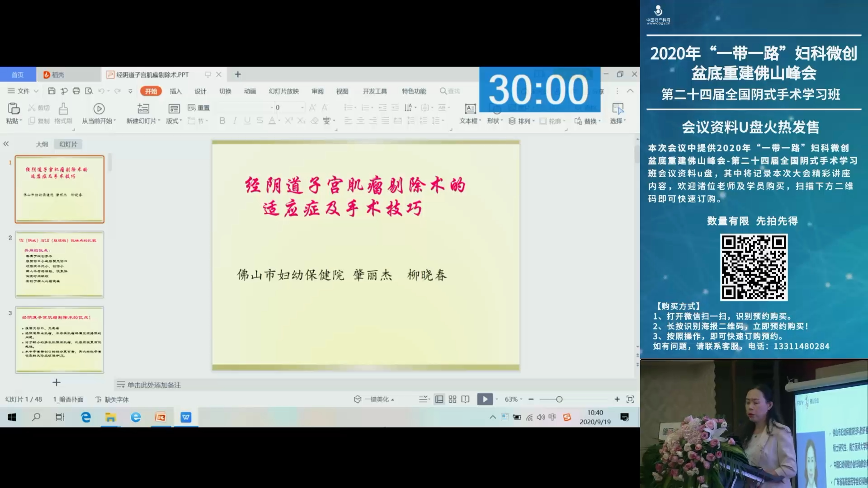Start slideshow from current slide icon
Viewport: 868px width, 488px height.
click(99, 108)
